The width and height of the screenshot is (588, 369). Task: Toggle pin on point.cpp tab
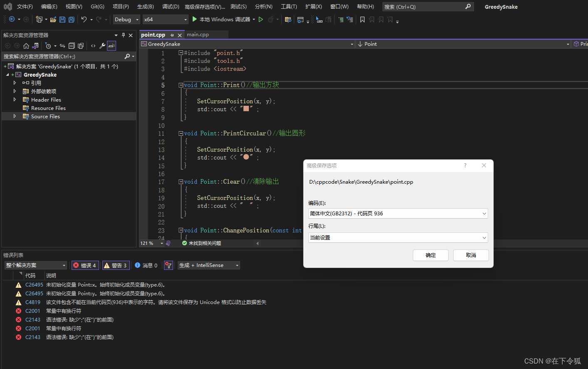(x=172, y=35)
